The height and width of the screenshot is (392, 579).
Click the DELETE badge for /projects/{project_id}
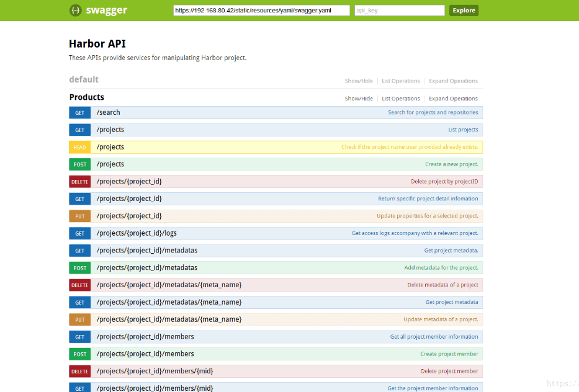tap(80, 182)
